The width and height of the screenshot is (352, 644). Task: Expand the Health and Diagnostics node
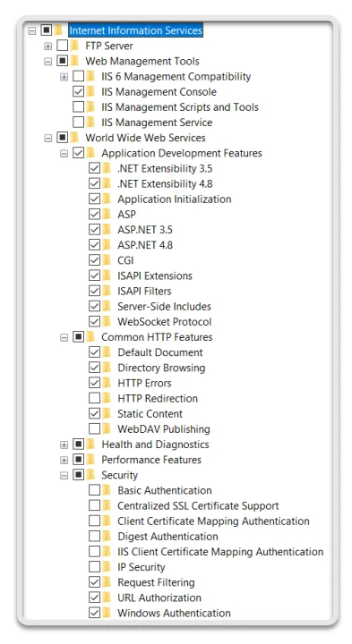pyautogui.click(x=64, y=445)
